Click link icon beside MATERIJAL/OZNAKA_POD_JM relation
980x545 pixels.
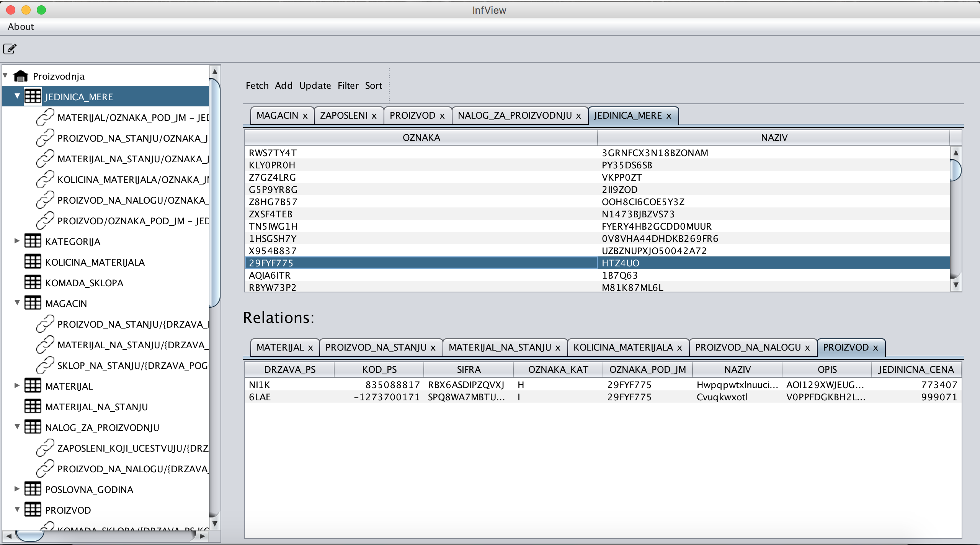point(45,117)
